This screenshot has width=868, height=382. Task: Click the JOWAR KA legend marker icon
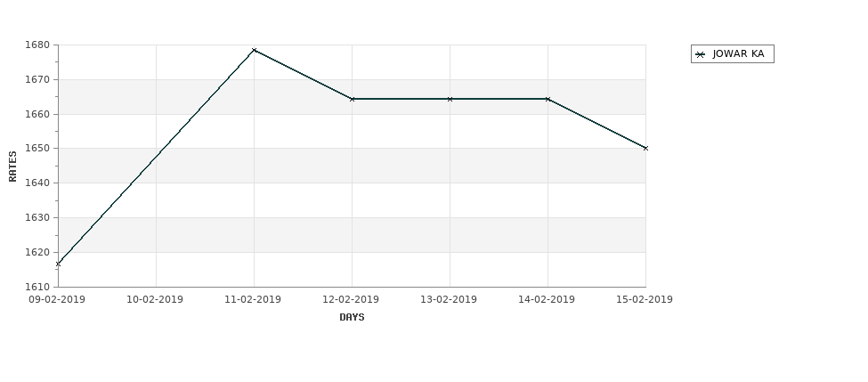click(701, 54)
